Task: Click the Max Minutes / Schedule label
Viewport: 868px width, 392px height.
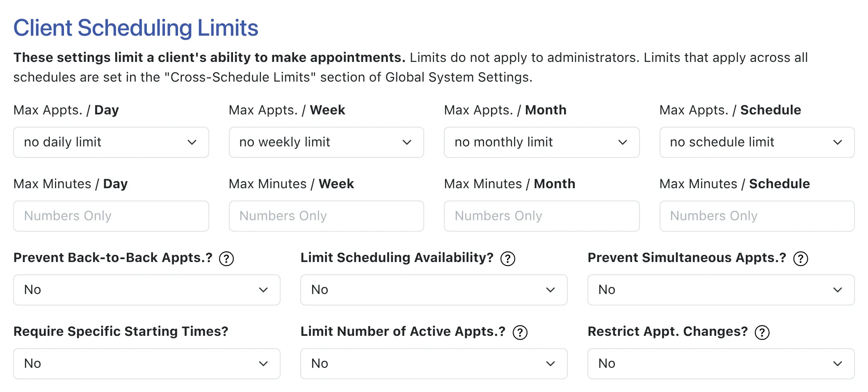Action: click(735, 184)
